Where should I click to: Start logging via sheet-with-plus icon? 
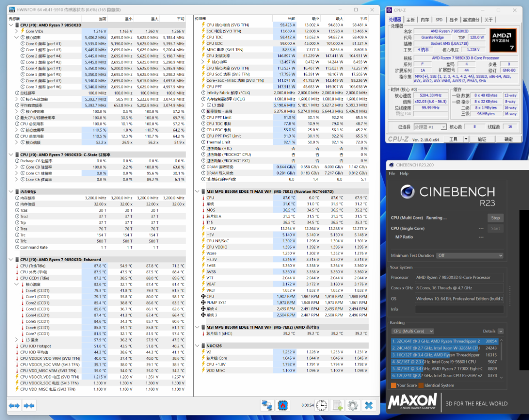click(337, 405)
